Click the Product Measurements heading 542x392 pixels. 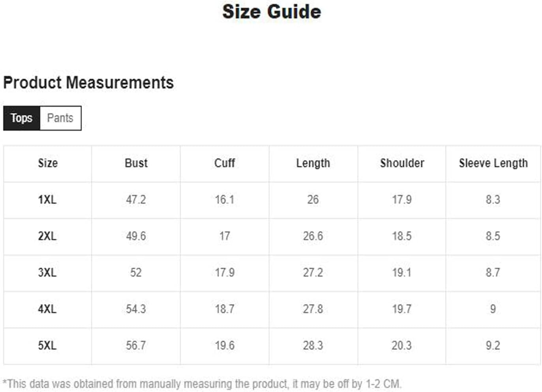tap(88, 83)
